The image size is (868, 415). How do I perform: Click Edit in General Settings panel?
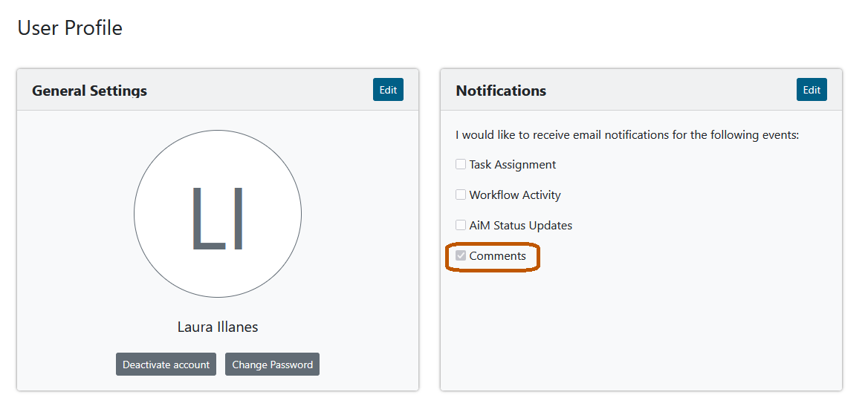(x=388, y=90)
